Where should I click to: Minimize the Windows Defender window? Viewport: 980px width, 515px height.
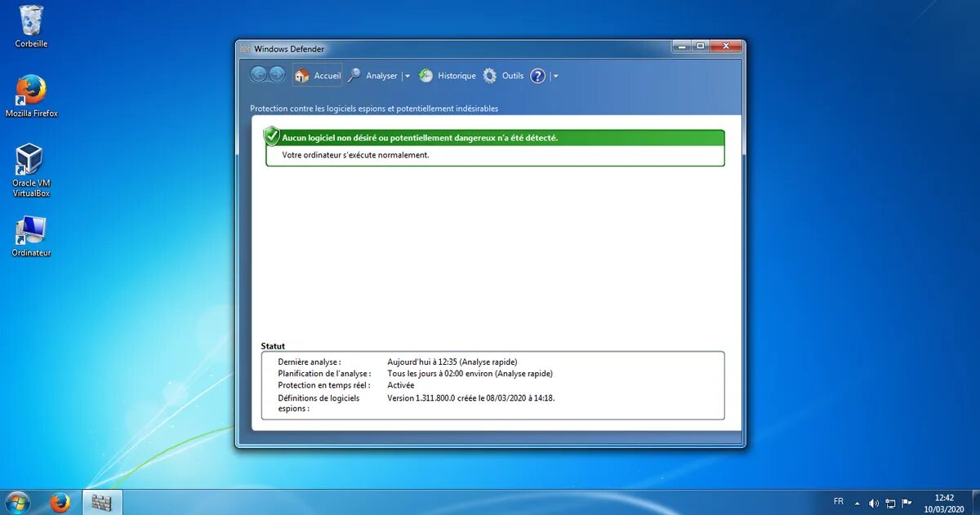tap(682, 47)
